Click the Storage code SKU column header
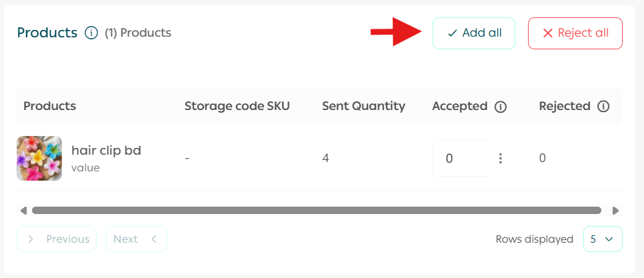This screenshot has height=278, width=644. (x=237, y=106)
